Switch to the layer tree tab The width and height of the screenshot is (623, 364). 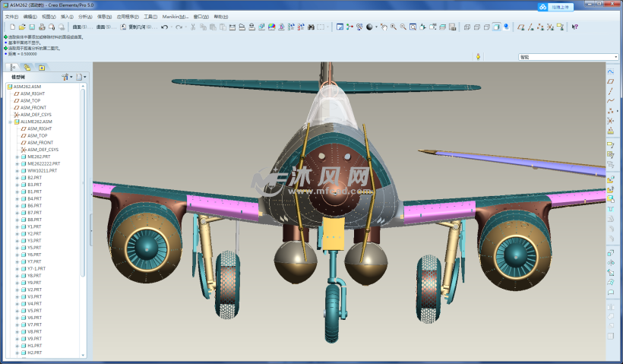tap(28, 68)
